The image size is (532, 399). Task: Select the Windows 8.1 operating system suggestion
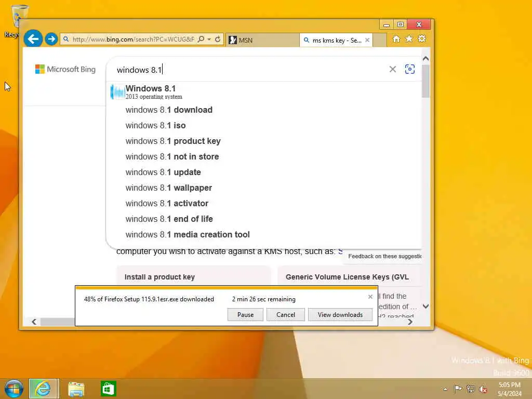[264, 92]
